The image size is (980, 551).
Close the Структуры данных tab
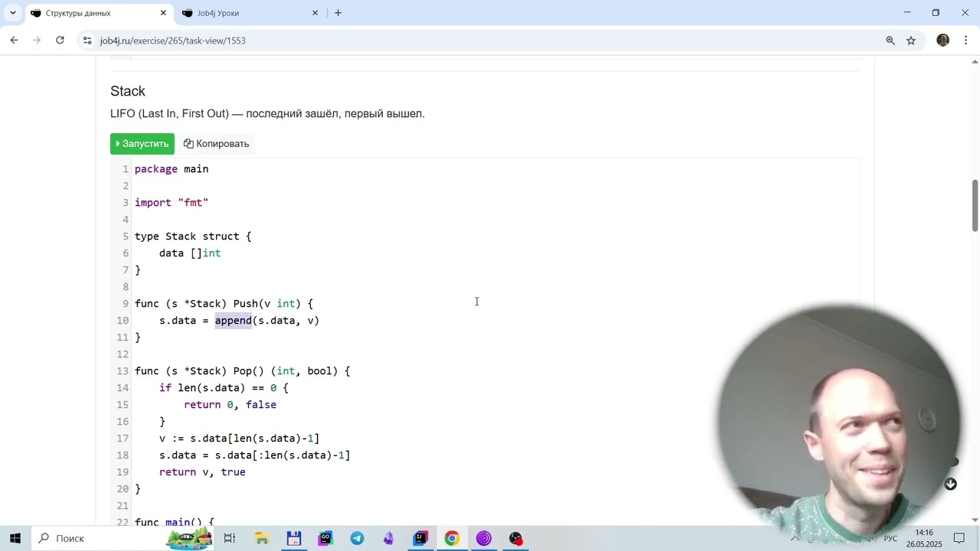pos(163,13)
